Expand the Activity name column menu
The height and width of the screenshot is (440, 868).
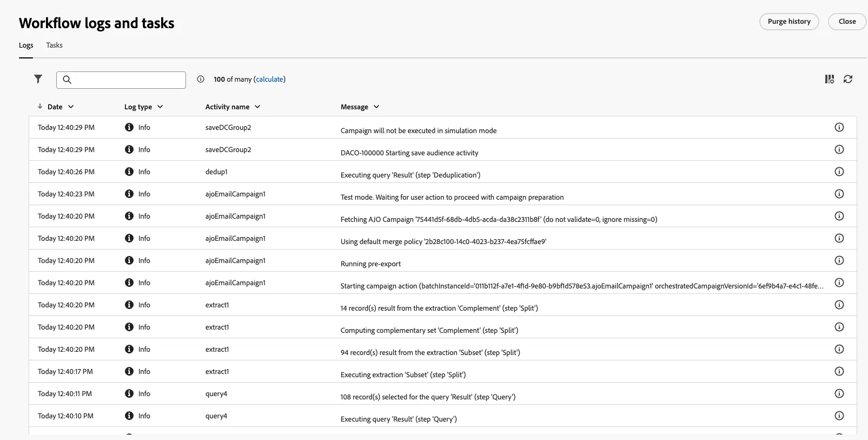(x=257, y=107)
